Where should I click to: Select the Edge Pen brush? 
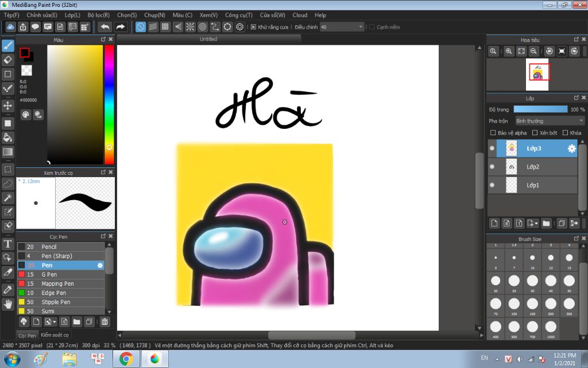click(x=61, y=293)
